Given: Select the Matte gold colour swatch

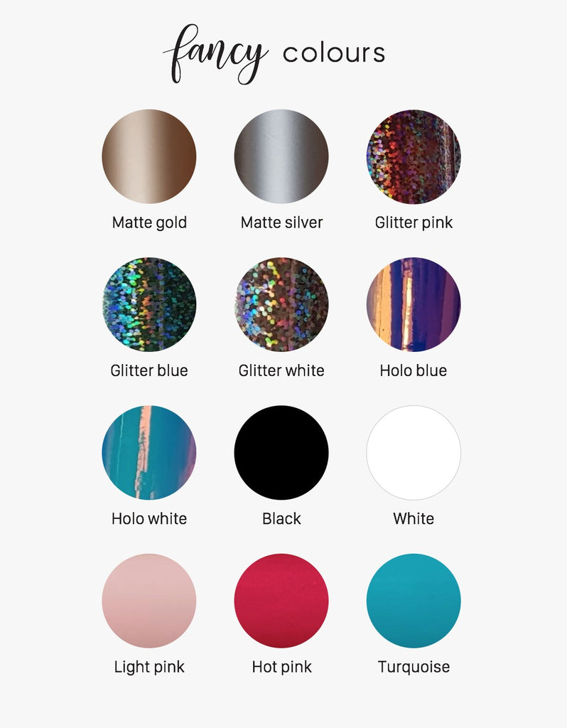Looking at the screenshot, I should (149, 156).
